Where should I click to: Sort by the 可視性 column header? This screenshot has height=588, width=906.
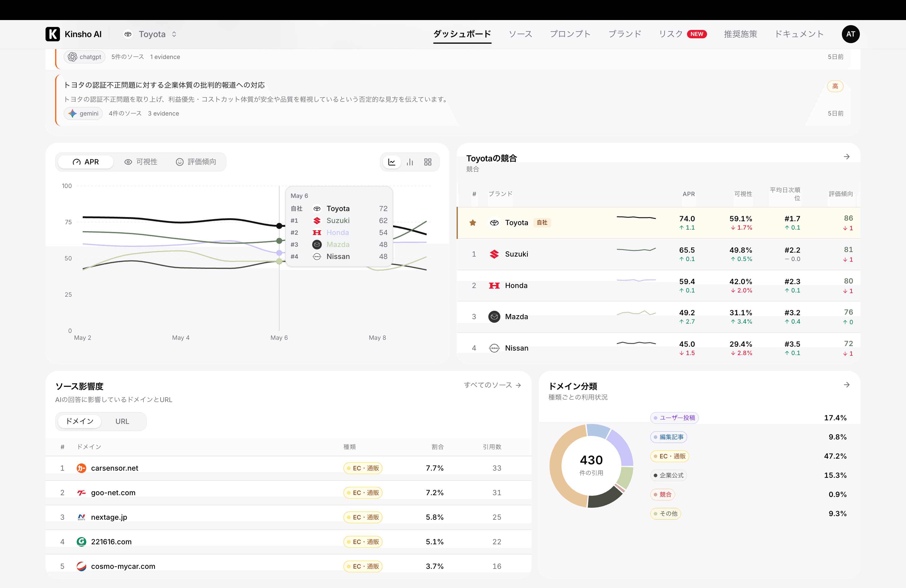pyautogui.click(x=743, y=194)
